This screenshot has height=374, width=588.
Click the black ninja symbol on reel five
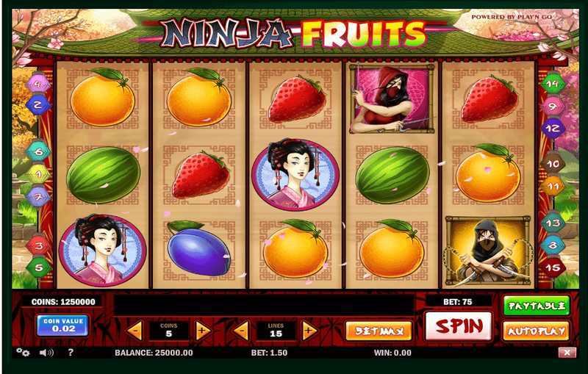[x=487, y=251]
